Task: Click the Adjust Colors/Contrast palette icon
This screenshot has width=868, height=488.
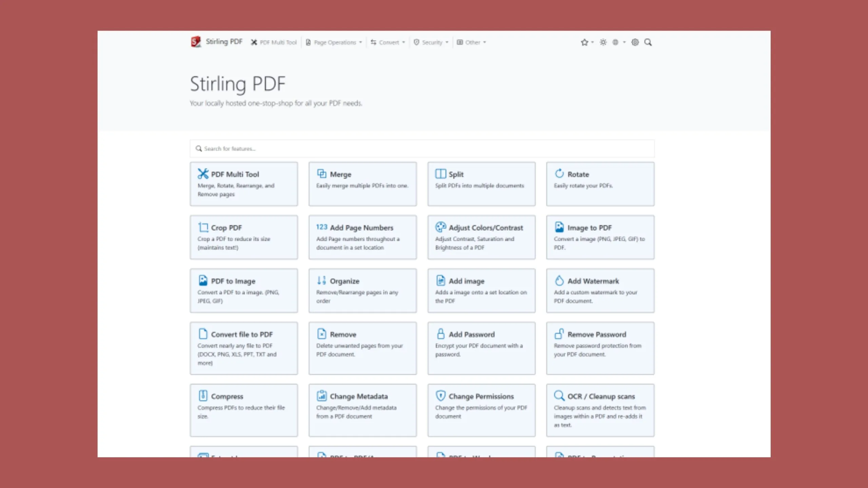Action: pos(440,227)
